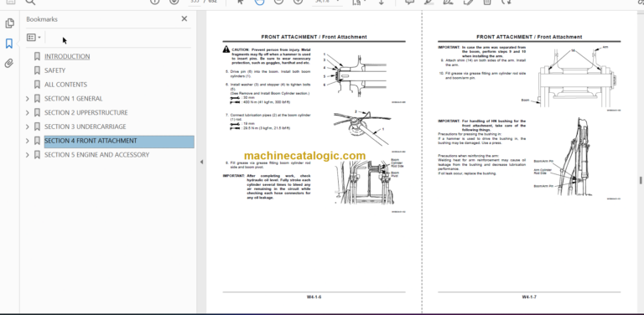The width and height of the screenshot is (644, 315).
Task: Click the search magnifier icon in top toolbar
Action: 30,2
